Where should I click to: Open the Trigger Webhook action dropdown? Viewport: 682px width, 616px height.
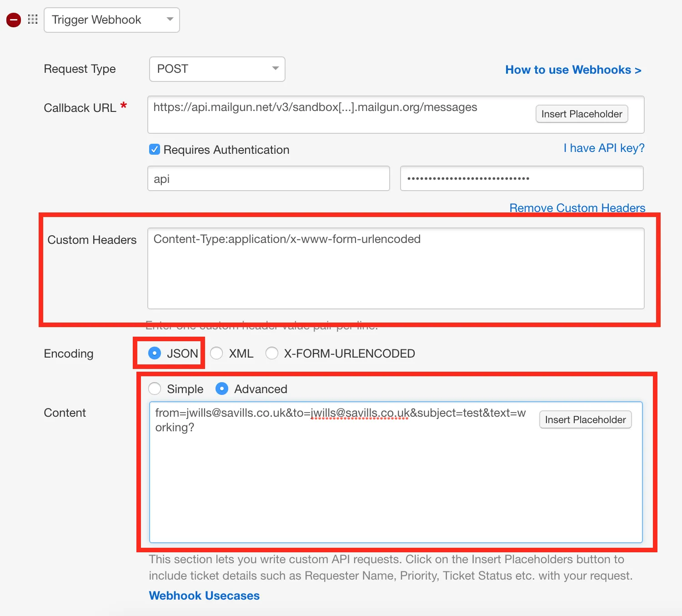tap(112, 20)
